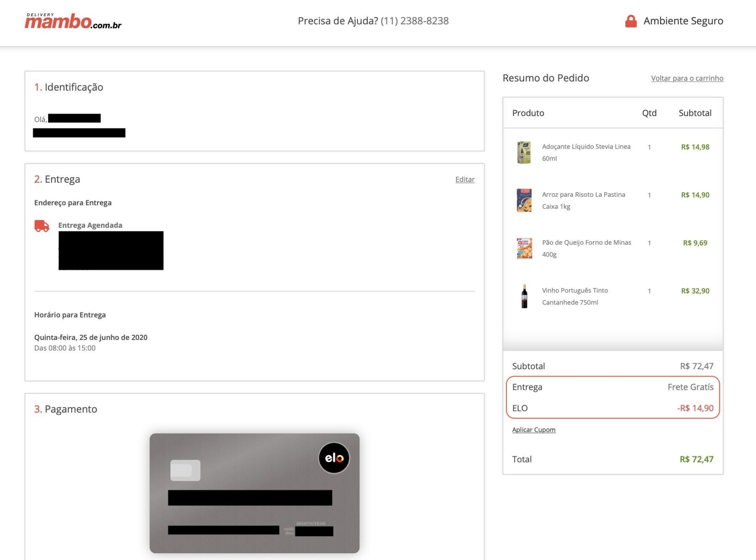Click the Subtotal column header
The image size is (756, 560).
coord(695,113)
